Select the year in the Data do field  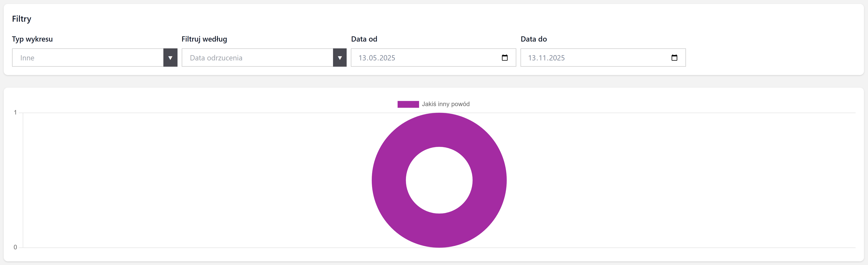pyautogui.click(x=557, y=58)
